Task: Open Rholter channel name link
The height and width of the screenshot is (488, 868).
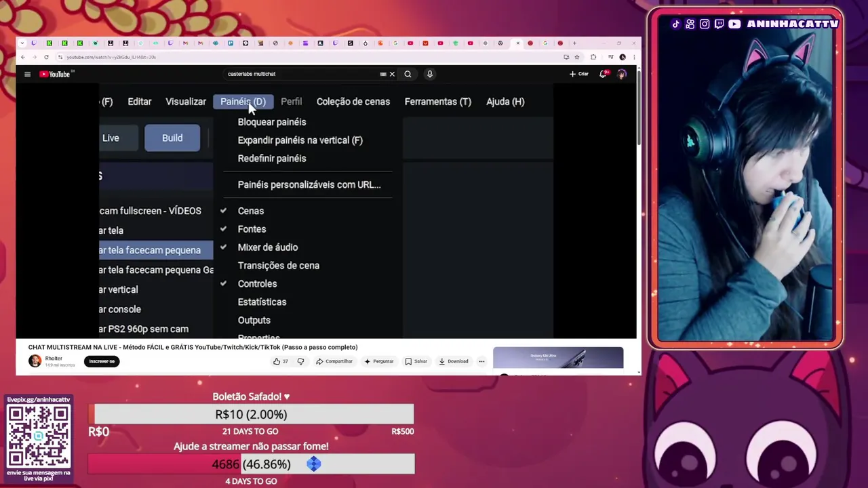Action: 54,359
